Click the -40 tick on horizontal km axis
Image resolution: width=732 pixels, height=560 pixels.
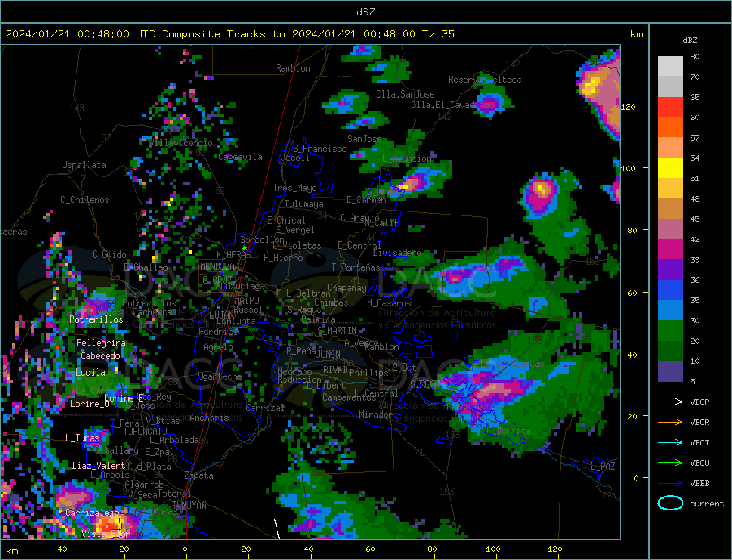coord(59,549)
